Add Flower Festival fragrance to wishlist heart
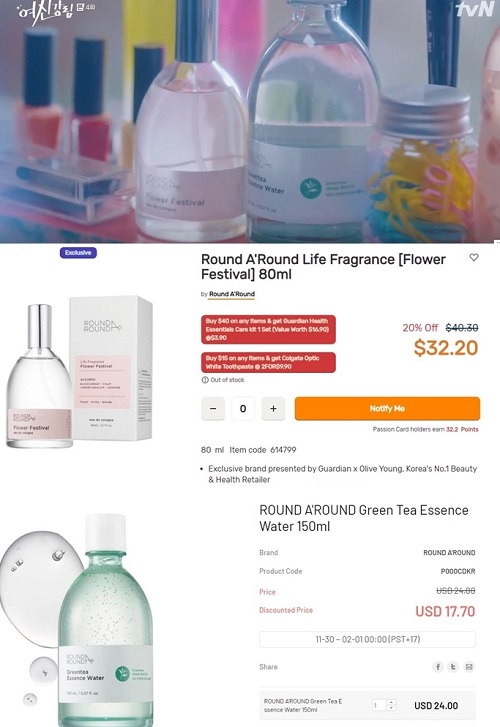This screenshot has width=500, height=727. [474, 257]
